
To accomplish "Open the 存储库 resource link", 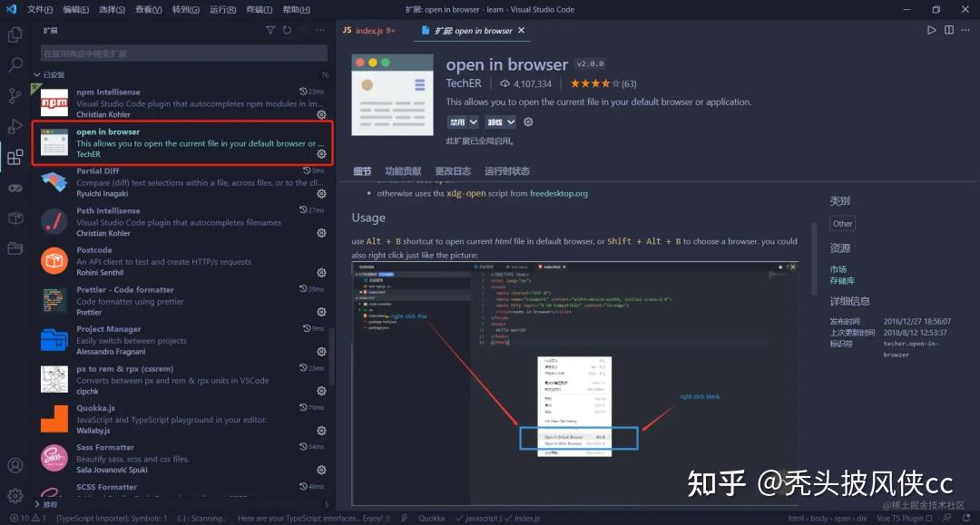I will tap(842, 281).
